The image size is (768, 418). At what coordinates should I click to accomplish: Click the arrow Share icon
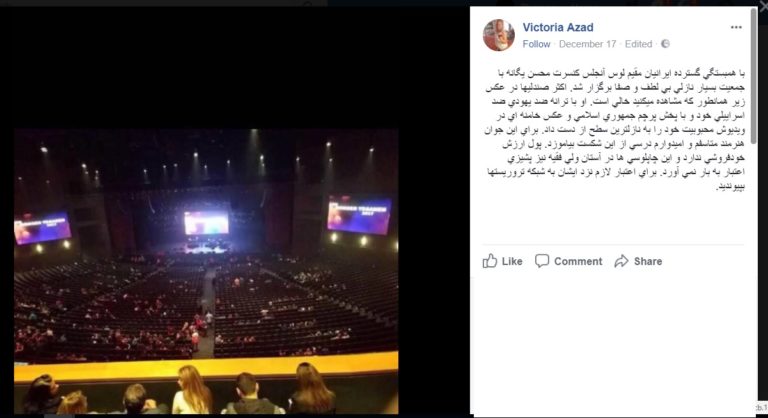[621, 261]
